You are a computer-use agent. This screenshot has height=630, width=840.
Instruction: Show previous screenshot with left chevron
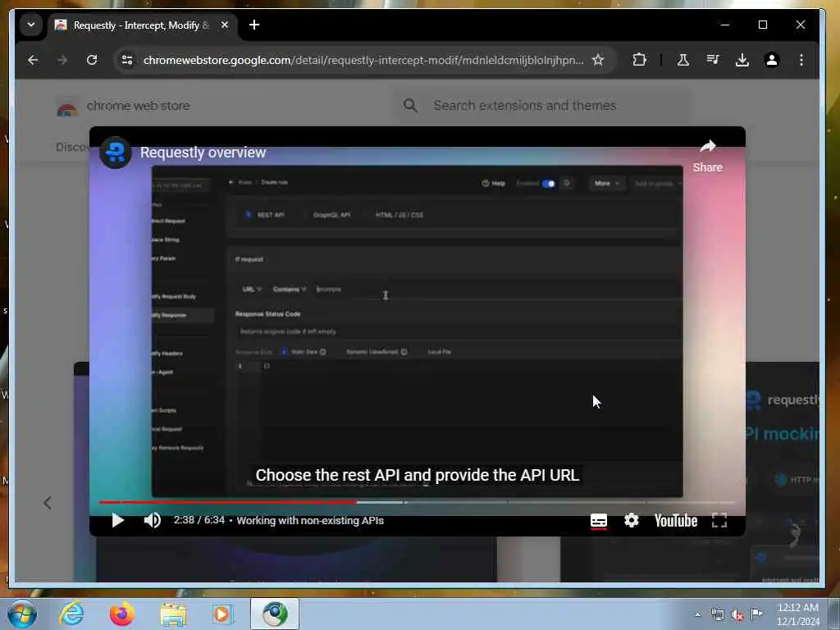coord(48,503)
